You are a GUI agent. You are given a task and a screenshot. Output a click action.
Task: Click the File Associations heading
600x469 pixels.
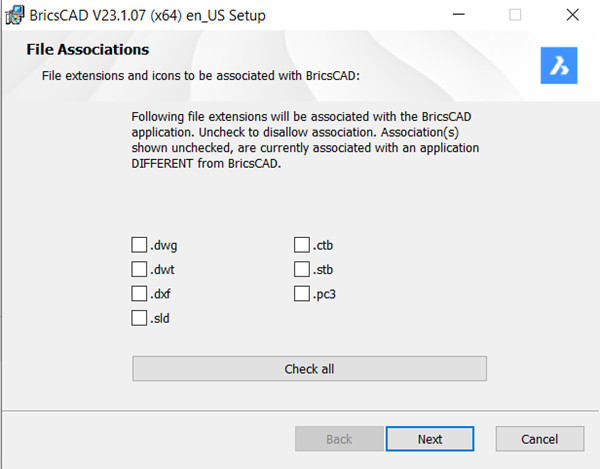(86, 50)
